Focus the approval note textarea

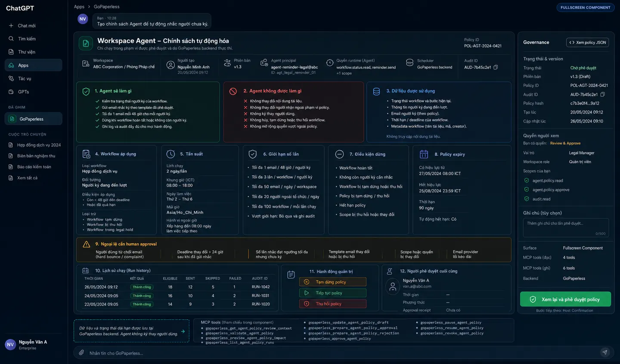tap(566, 228)
